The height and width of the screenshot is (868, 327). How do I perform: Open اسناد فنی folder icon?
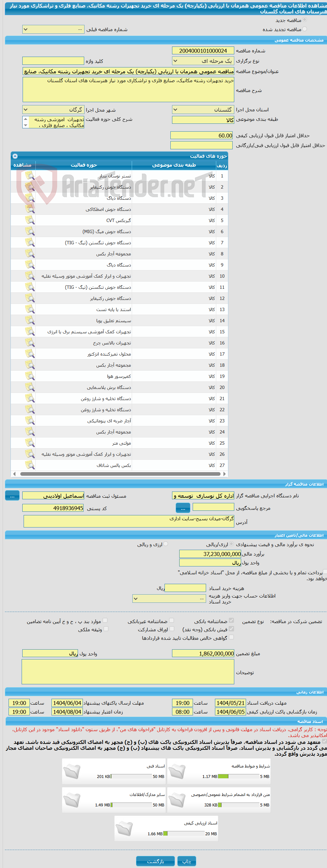[x=72, y=771]
